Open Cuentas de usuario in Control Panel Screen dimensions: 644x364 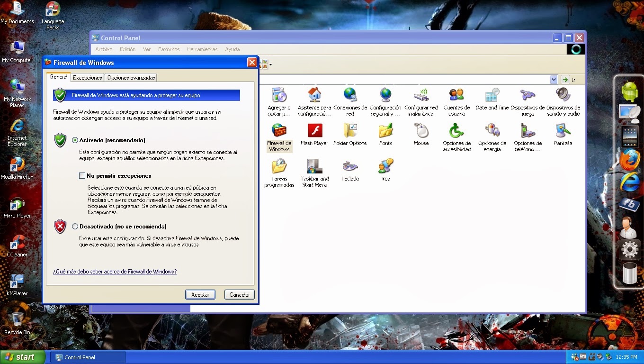coord(456,101)
